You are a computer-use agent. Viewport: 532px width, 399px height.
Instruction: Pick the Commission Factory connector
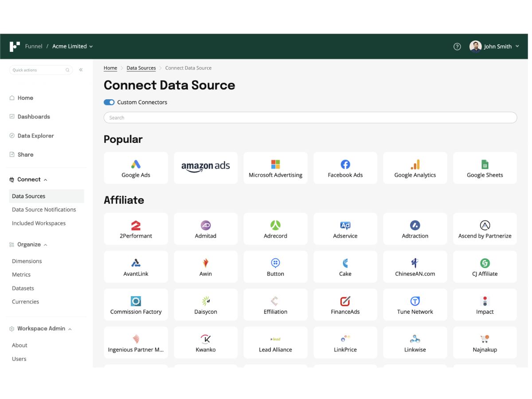click(136, 305)
